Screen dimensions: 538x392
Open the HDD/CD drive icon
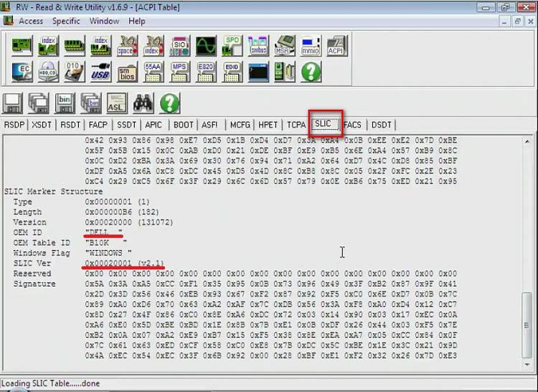(x=48, y=72)
